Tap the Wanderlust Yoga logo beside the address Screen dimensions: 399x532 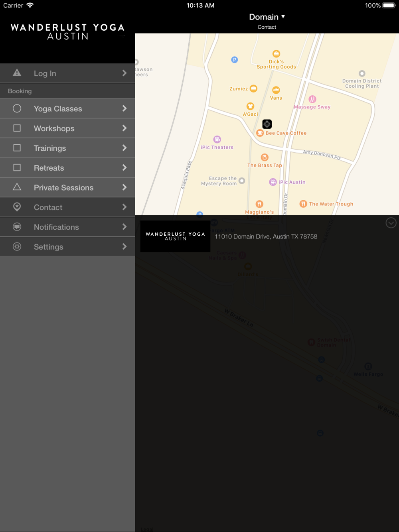point(175,236)
